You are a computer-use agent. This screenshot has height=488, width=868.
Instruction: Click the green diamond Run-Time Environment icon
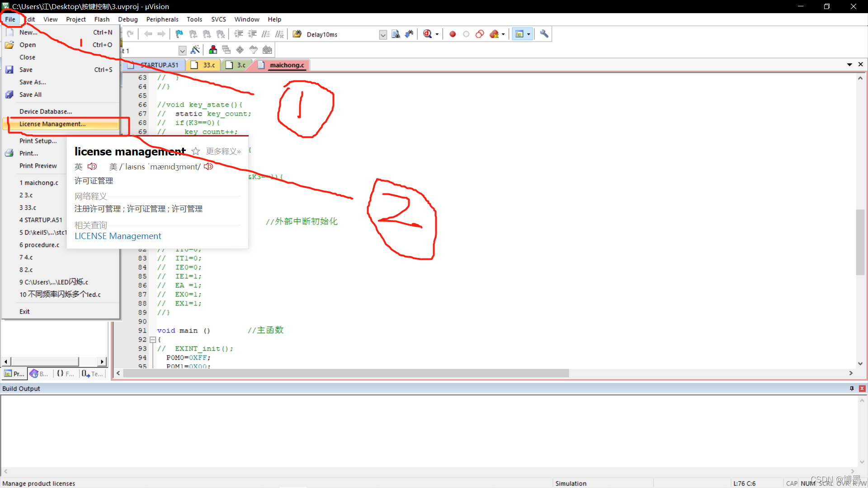(240, 50)
